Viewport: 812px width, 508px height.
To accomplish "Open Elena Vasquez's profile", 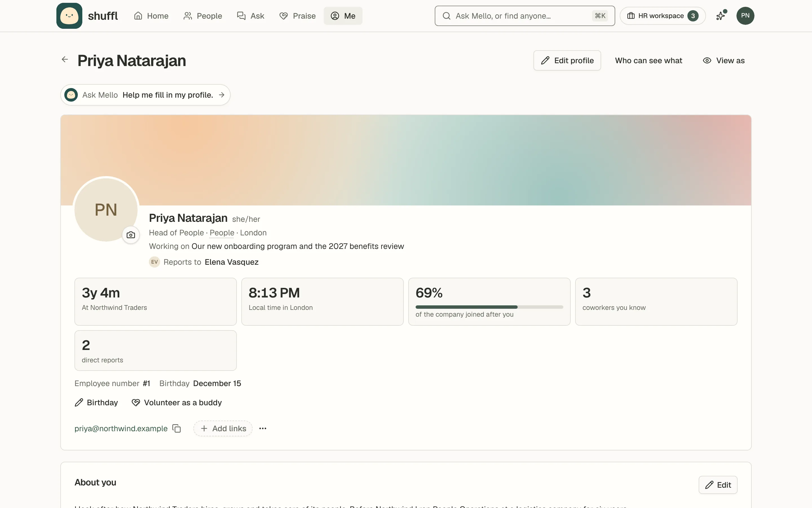I will pyautogui.click(x=231, y=262).
